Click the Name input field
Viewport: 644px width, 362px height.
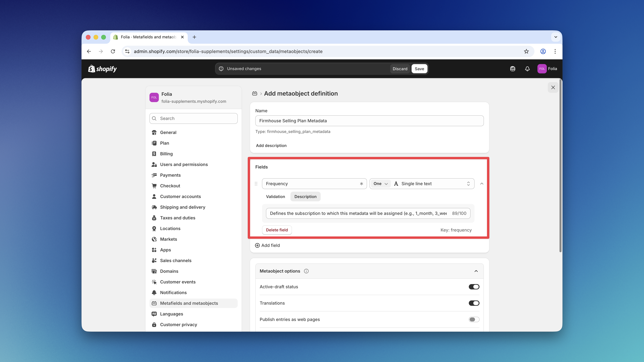coord(369,121)
